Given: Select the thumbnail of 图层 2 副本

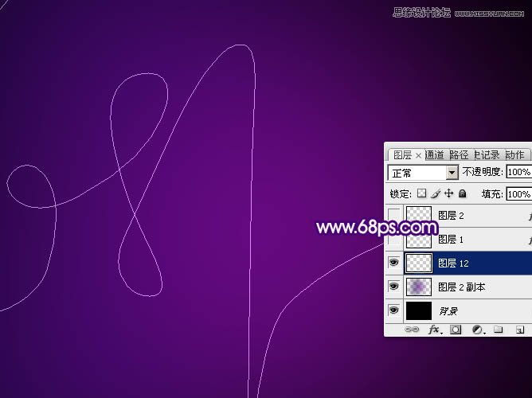Looking at the screenshot, I should 419,287.
